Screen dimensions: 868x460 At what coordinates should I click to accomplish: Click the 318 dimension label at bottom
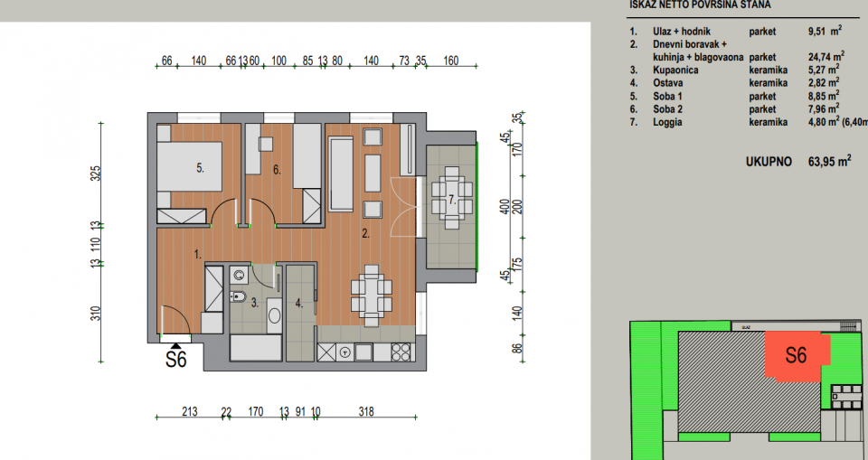pyautogui.click(x=366, y=412)
